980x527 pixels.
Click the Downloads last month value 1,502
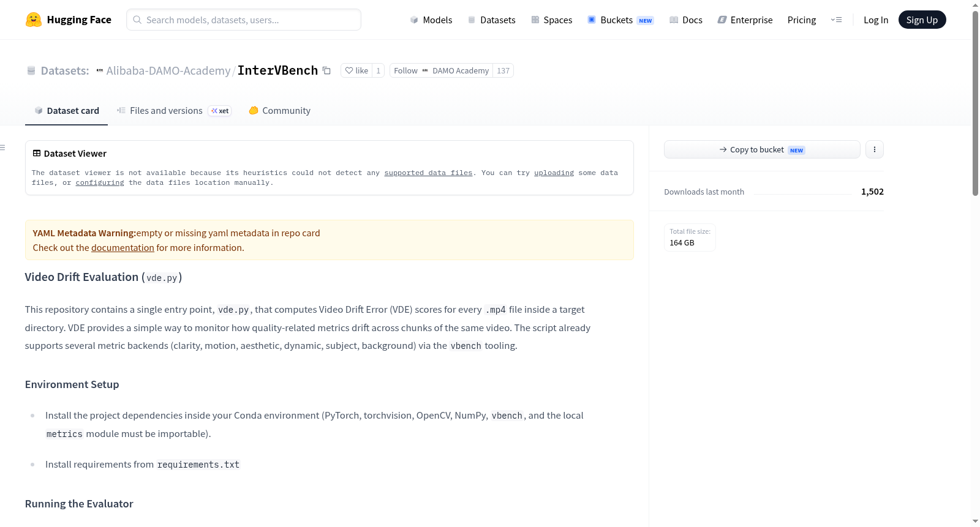(x=872, y=192)
